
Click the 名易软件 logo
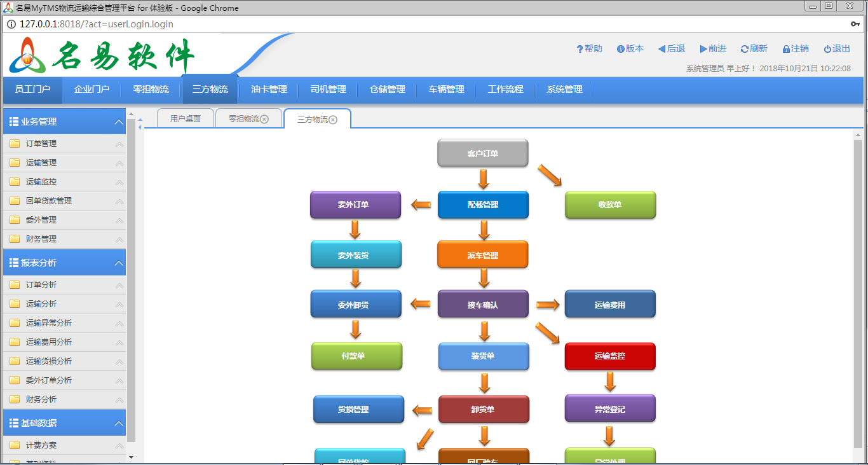click(102, 56)
